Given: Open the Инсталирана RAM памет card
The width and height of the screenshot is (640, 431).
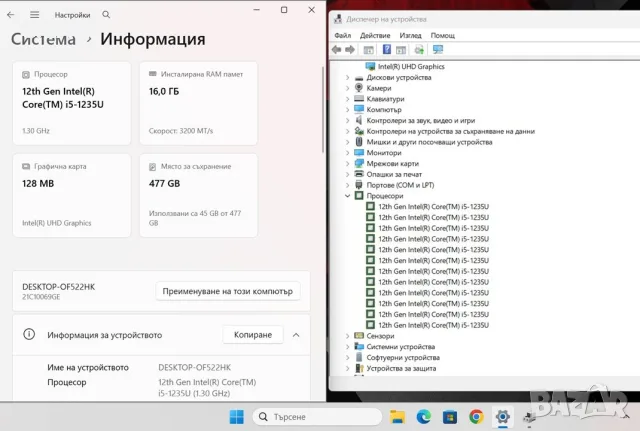Looking at the screenshot, I should [198, 103].
